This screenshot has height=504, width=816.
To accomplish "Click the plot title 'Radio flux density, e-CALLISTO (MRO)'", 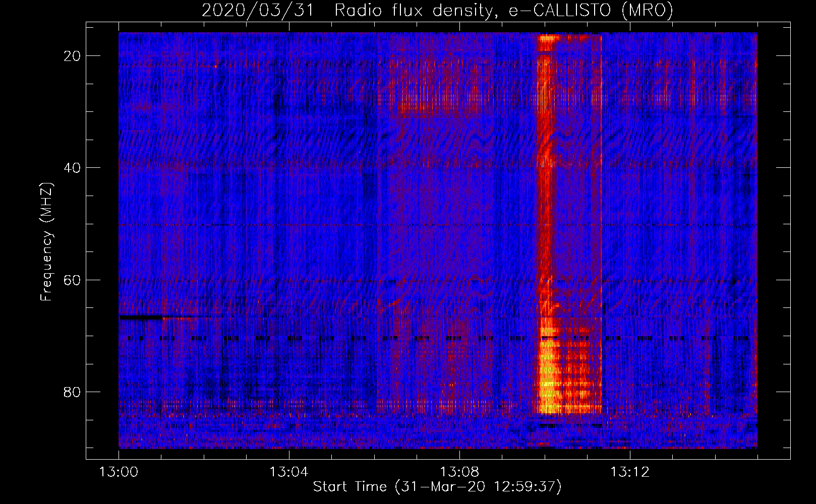I will click(503, 11).
